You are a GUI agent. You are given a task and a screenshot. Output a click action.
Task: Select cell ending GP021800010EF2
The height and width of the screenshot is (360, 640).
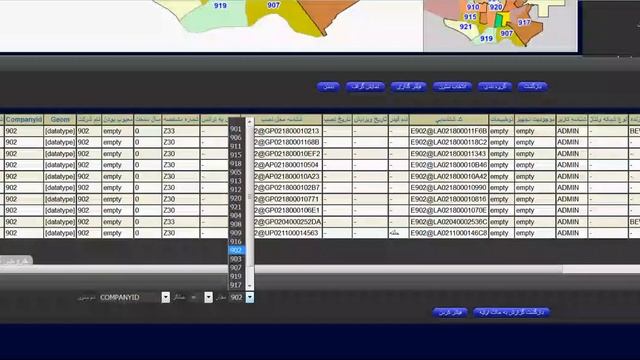tap(288, 154)
